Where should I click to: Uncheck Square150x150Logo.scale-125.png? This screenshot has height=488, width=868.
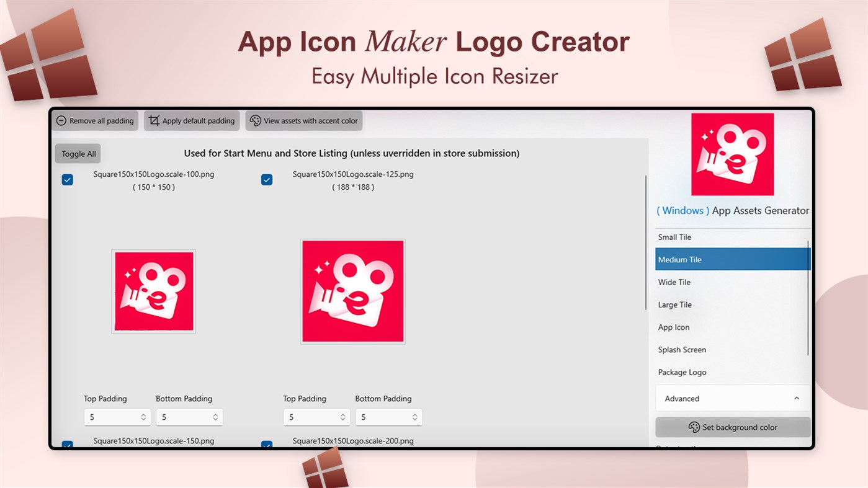click(267, 179)
